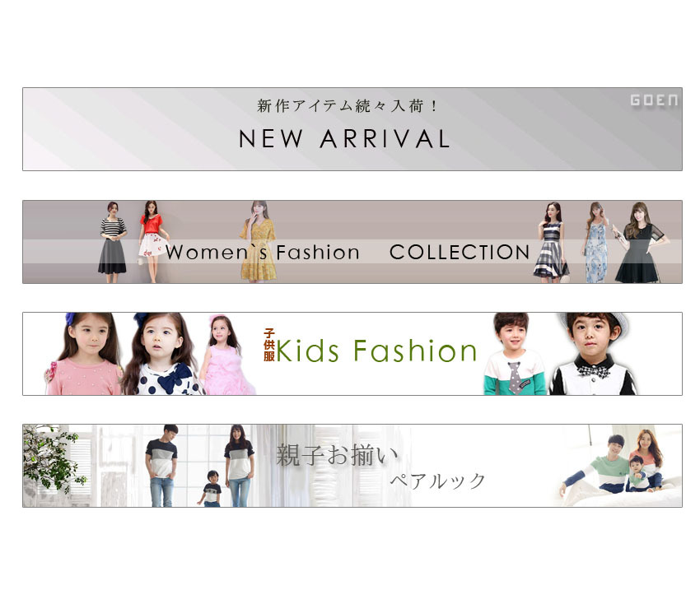Click the 子供服 label beside Kids Fashion

click(x=268, y=345)
